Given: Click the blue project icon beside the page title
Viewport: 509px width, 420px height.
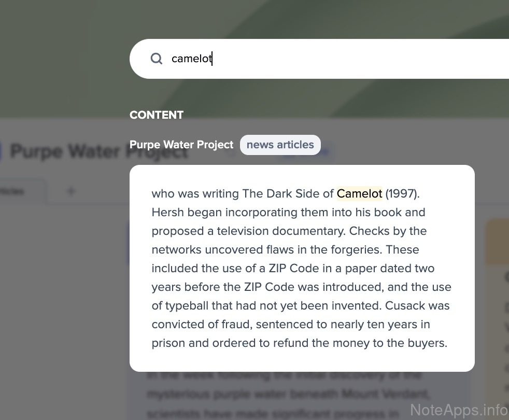Looking at the screenshot, I should (x=1, y=151).
